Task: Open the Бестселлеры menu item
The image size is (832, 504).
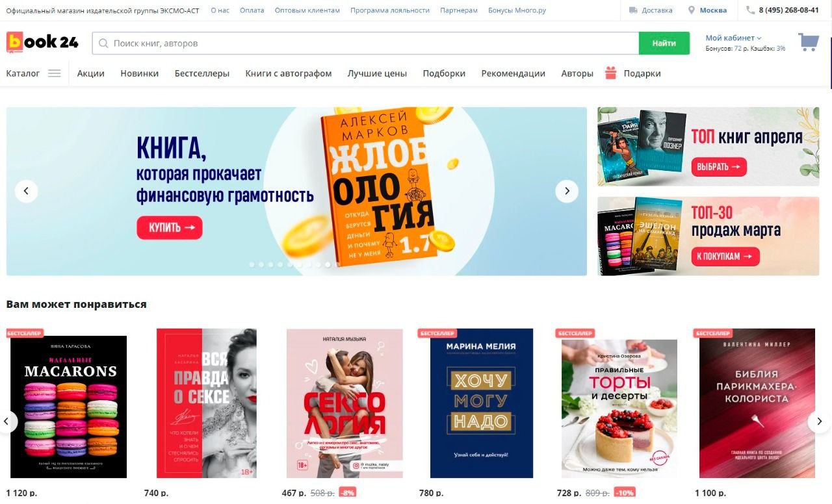Action: (x=202, y=73)
